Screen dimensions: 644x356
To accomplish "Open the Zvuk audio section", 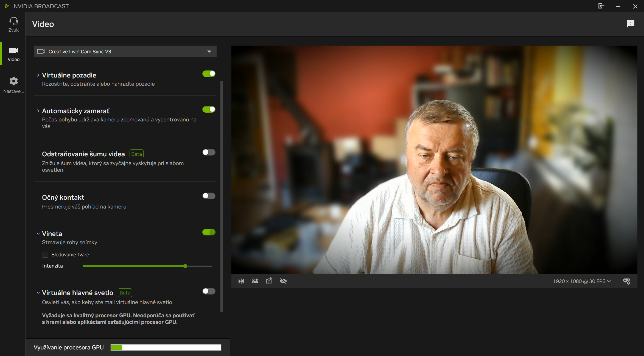I will click(x=13, y=24).
